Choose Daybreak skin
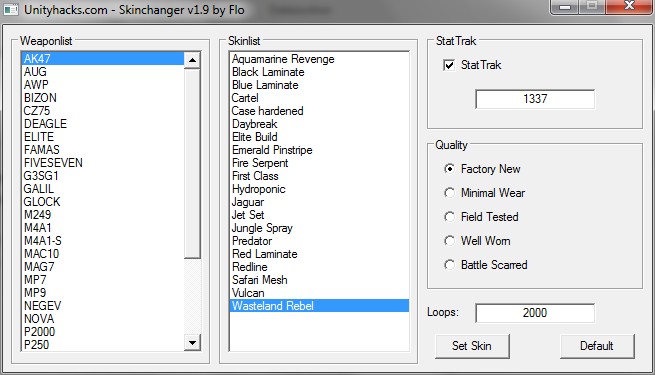 click(319, 124)
